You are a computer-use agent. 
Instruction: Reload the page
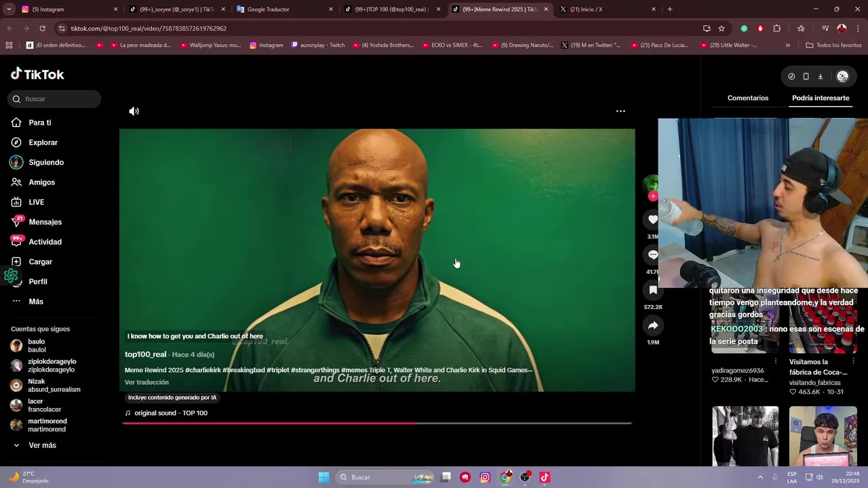(42, 28)
